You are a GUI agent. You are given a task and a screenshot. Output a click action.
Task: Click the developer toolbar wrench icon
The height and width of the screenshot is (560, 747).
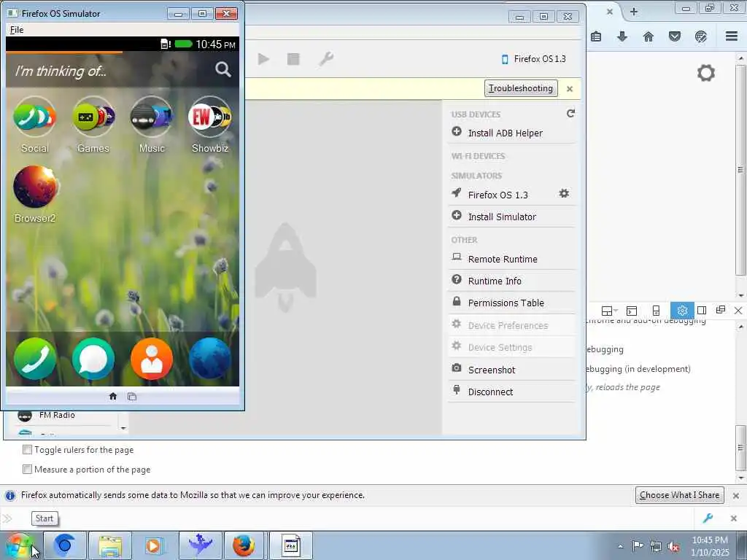point(708,518)
